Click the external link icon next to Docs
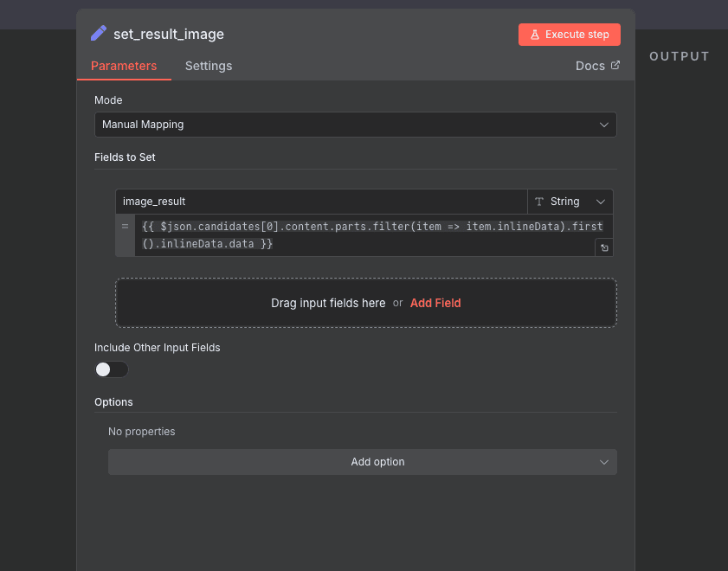Image resolution: width=728 pixels, height=571 pixels. (615, 65)
